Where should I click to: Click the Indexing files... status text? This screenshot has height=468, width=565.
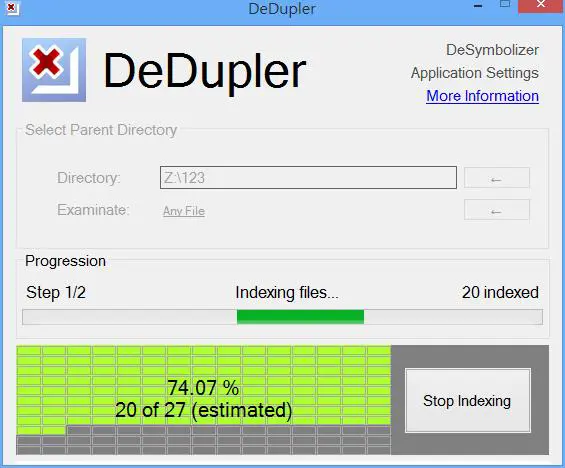tap(287, 293)
